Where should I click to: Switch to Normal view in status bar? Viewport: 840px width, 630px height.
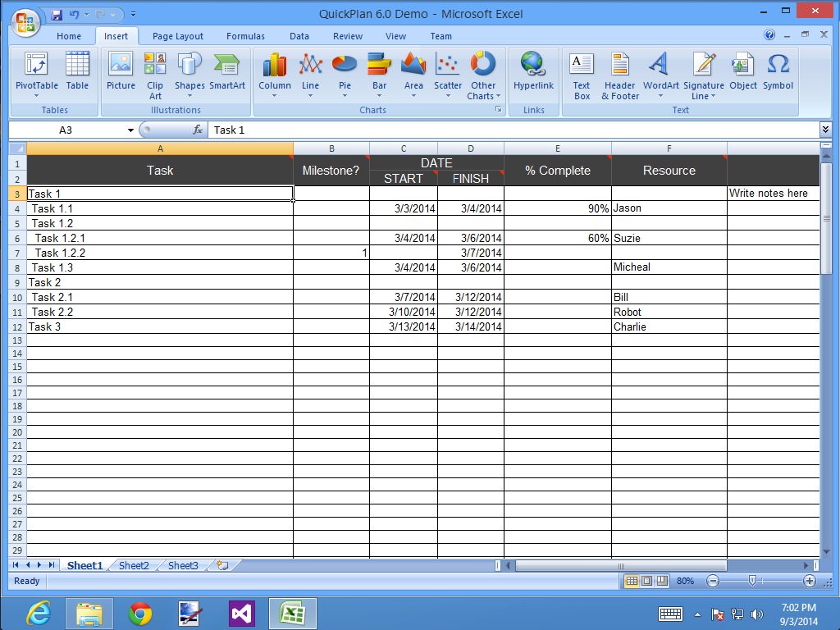[632, 581]
